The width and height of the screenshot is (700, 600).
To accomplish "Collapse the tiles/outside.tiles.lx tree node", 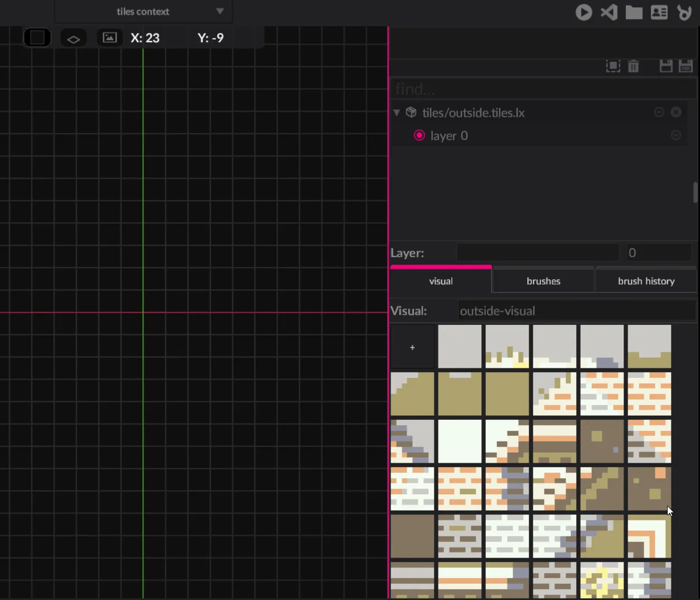I will pos(397,113).
